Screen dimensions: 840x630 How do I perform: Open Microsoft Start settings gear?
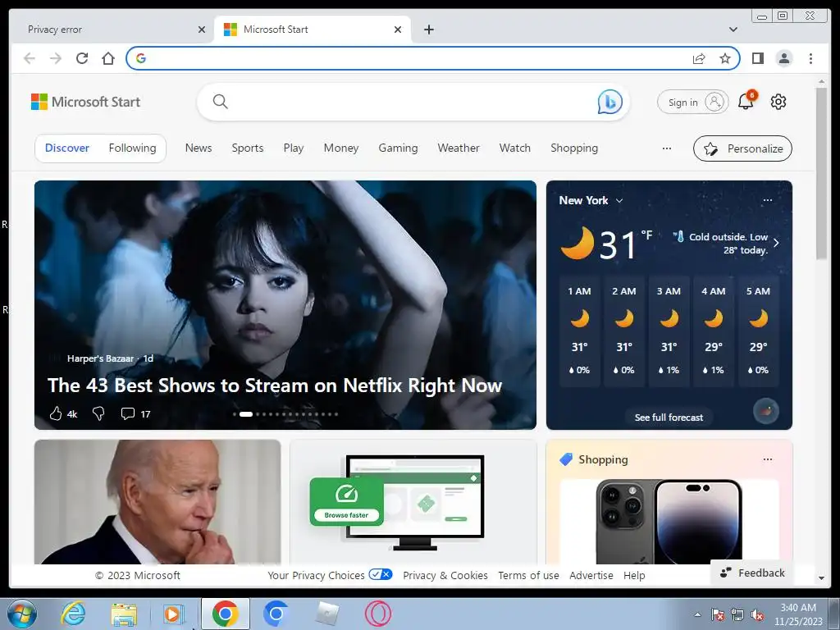[x=778, y=101]
